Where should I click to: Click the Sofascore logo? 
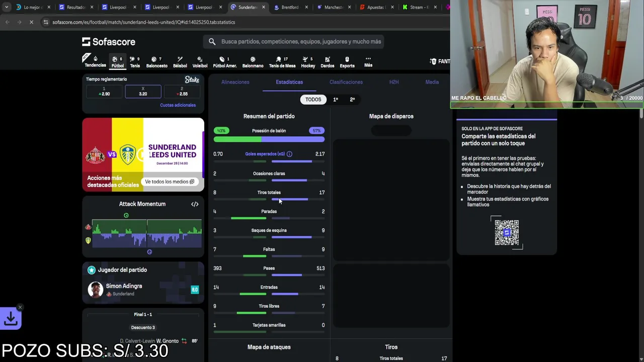click(x=109, y=42)
